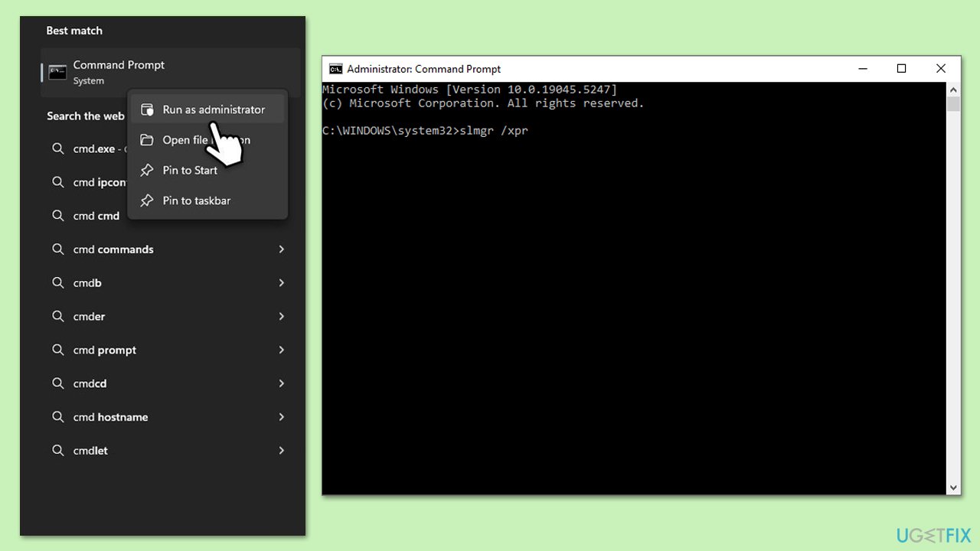Viewport: 980px width, 551px height.
Task: Click the search icon next to cmd.exe
Action: click(x=58, y=148)
